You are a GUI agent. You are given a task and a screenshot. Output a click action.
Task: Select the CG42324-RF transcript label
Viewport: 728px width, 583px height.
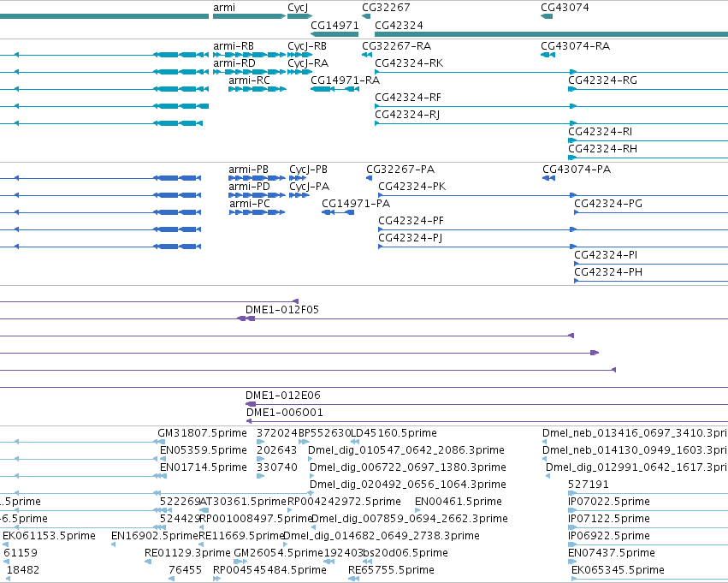408,98
